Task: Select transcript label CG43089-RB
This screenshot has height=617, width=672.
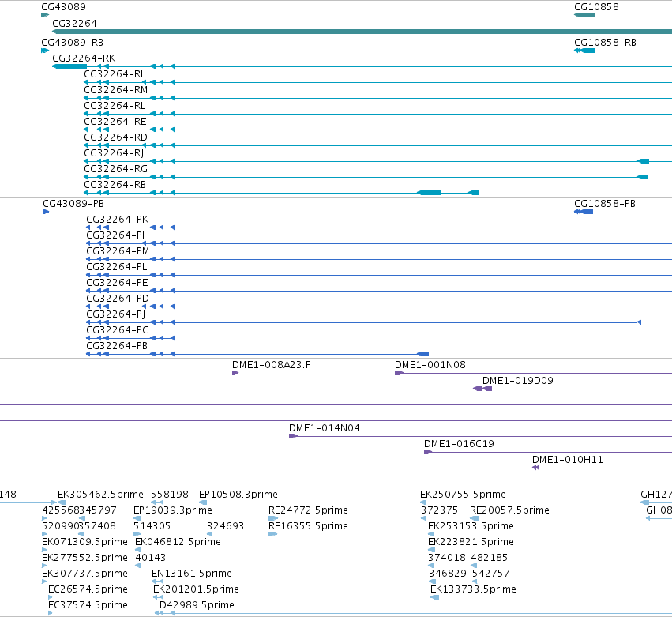Action: 72,43
